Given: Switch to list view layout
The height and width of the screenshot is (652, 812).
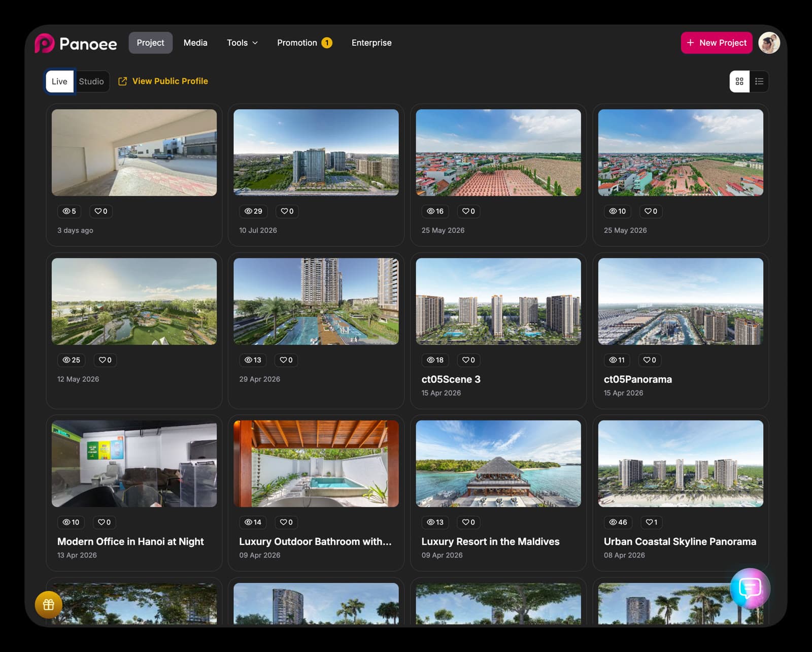Looking at the screenshot, I should click(759, 81).
